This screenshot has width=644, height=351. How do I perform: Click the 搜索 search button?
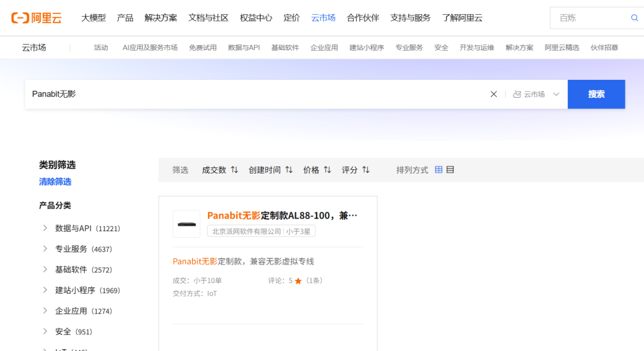[x=596, y=94]
